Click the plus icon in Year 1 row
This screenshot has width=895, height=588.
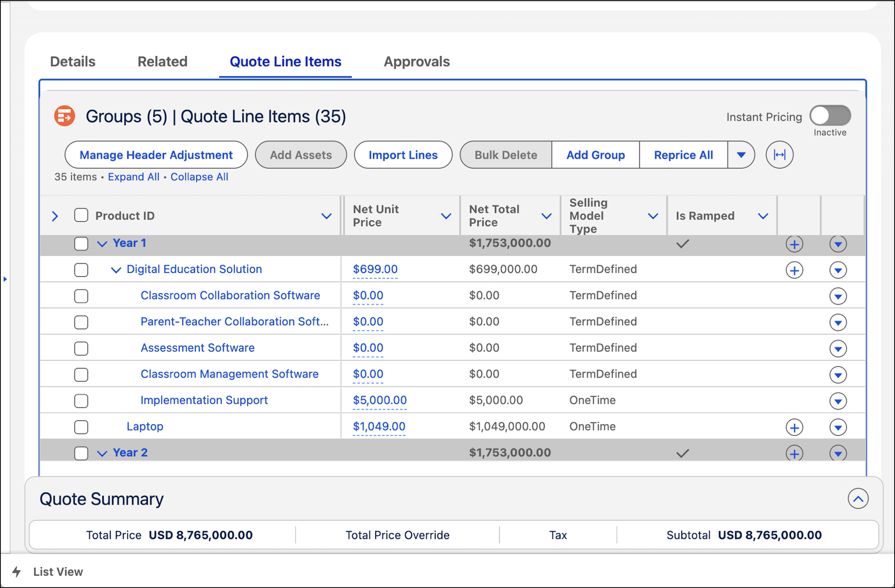pos(794,244)
